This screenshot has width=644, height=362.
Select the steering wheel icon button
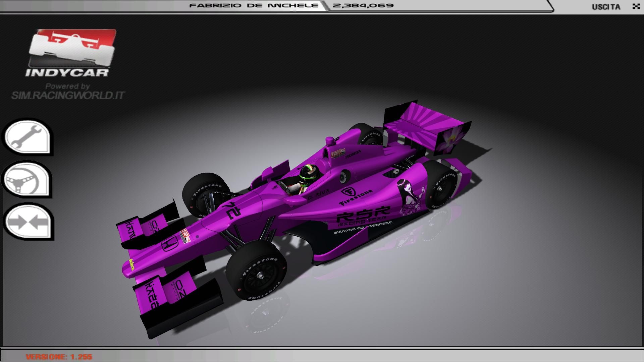[x=28, y=180]
